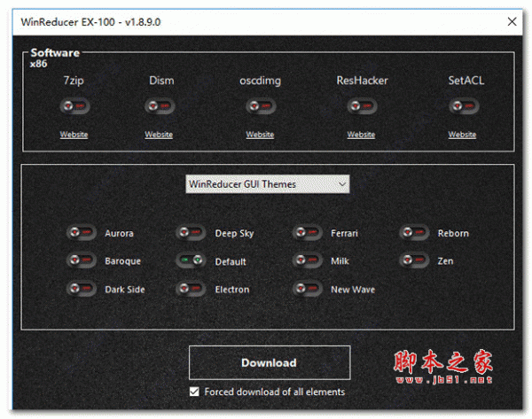Screen dimensions: 532x419
Task: Close the WinReducer EX-100 window
Action: coord(512,21)
